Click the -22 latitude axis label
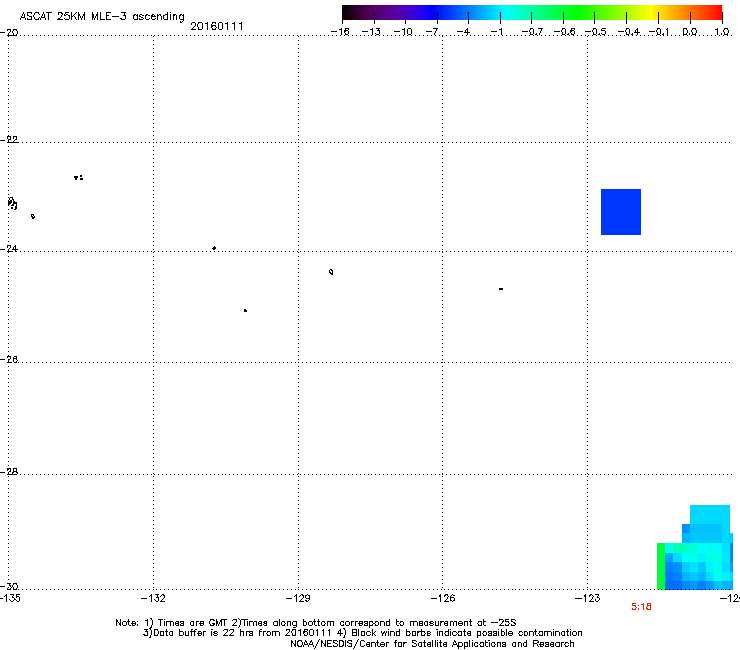 point(9,140)
